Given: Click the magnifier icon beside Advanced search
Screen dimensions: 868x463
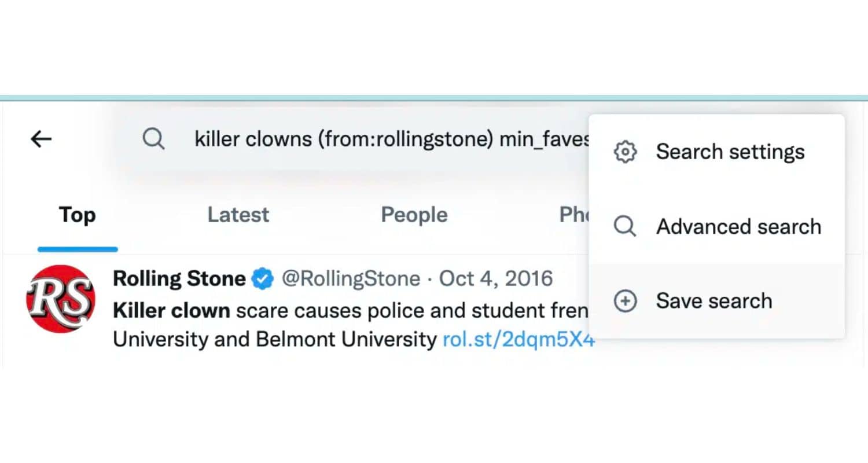Looking at the screenshot, I should (625, 226).
